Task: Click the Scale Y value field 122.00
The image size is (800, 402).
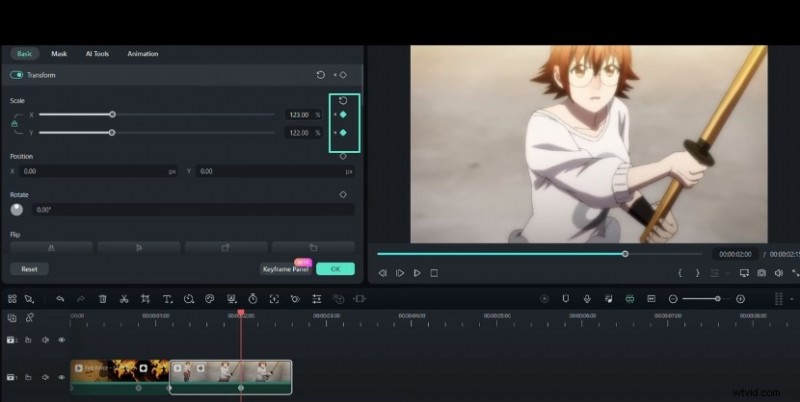Action: [x=303, y=133]
